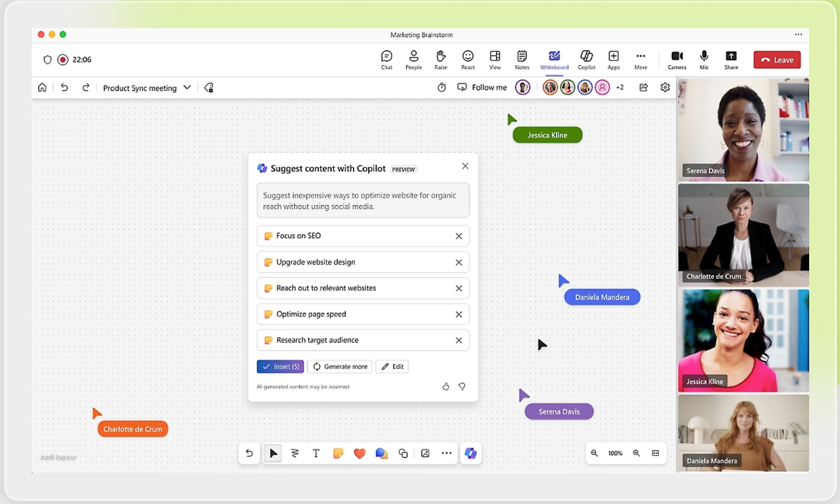Image resolution: width=840 pixels, height=504 pixels.
Task: Open meeting Notes
Action: (522, 60)
